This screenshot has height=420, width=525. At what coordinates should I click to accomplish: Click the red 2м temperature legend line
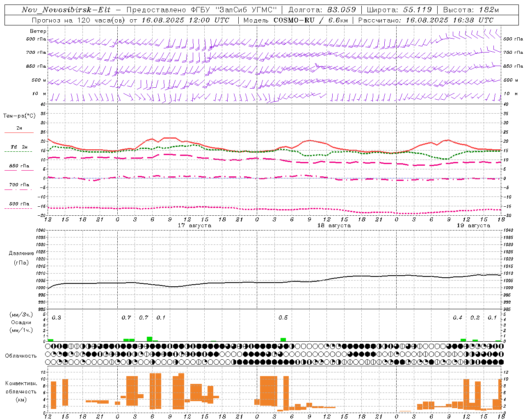pyautogui.click(x=19, y=132)
